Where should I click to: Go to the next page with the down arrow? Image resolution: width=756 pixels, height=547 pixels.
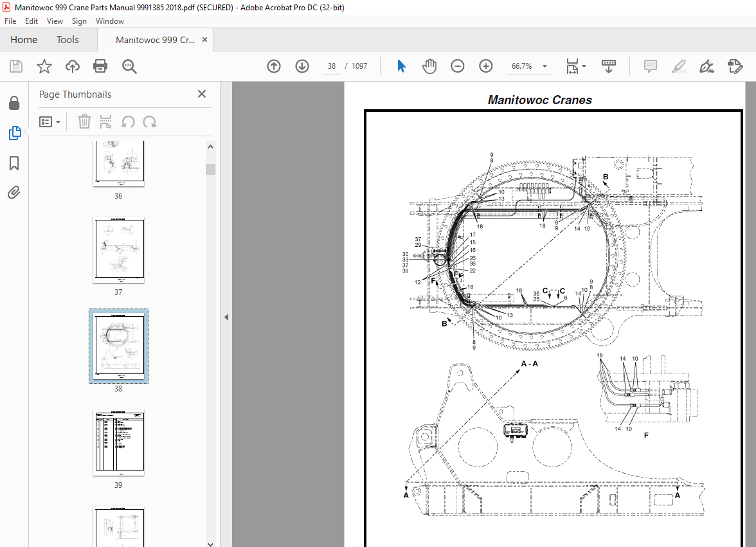coord(302,66)
